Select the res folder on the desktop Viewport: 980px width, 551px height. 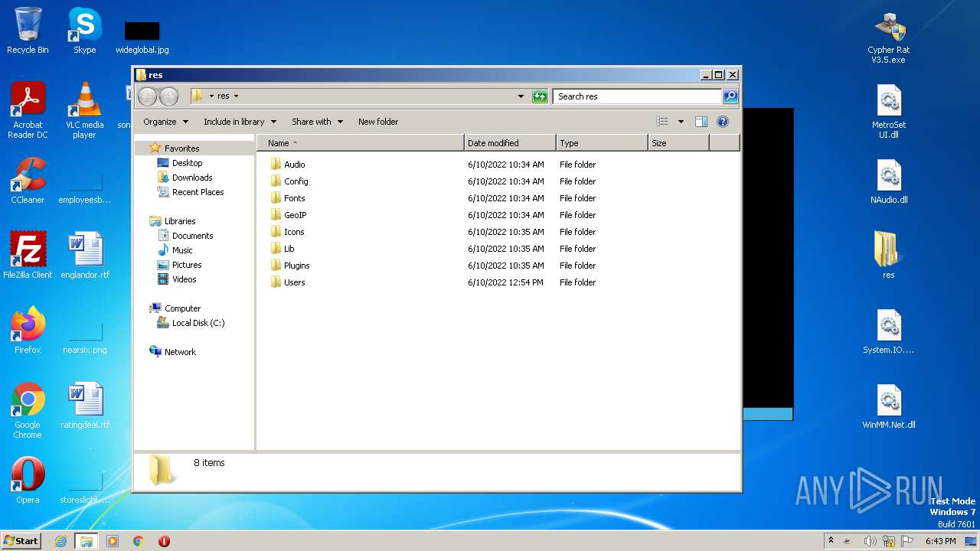[888, 256]
